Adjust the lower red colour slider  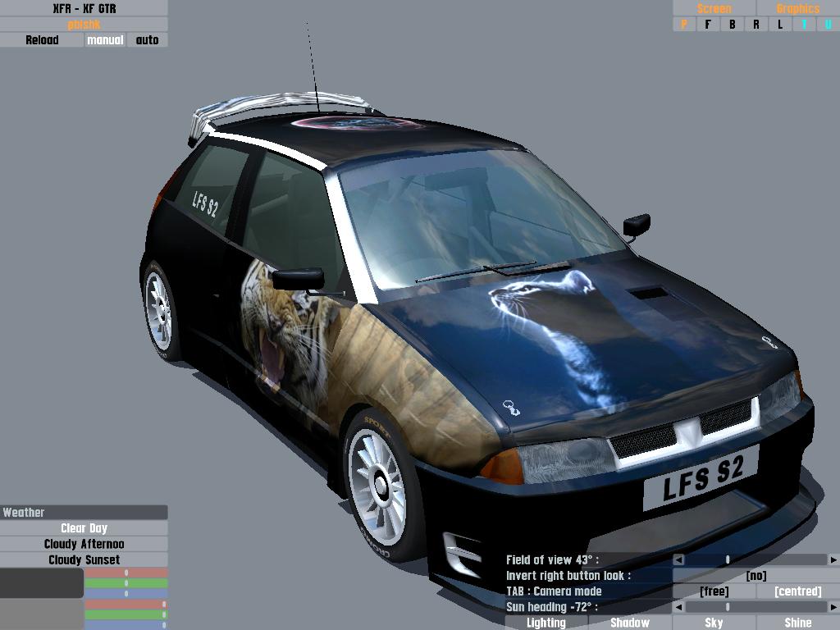point(126,605)
